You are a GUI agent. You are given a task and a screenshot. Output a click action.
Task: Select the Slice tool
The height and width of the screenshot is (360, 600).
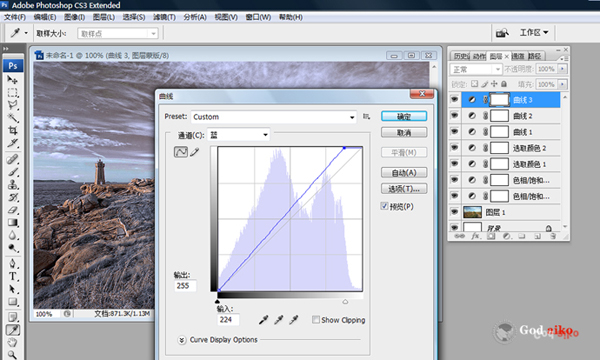tap(12, 143)
